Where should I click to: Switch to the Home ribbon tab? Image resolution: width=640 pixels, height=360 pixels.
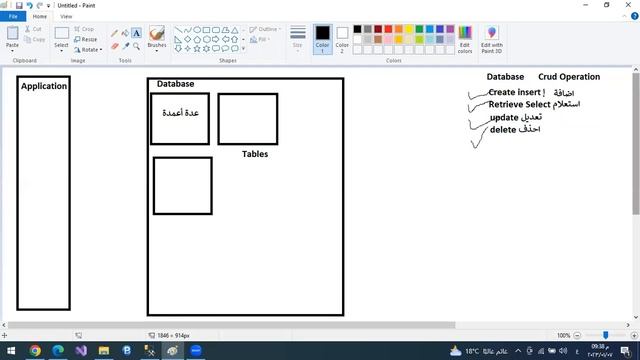(x=40, y=16)
